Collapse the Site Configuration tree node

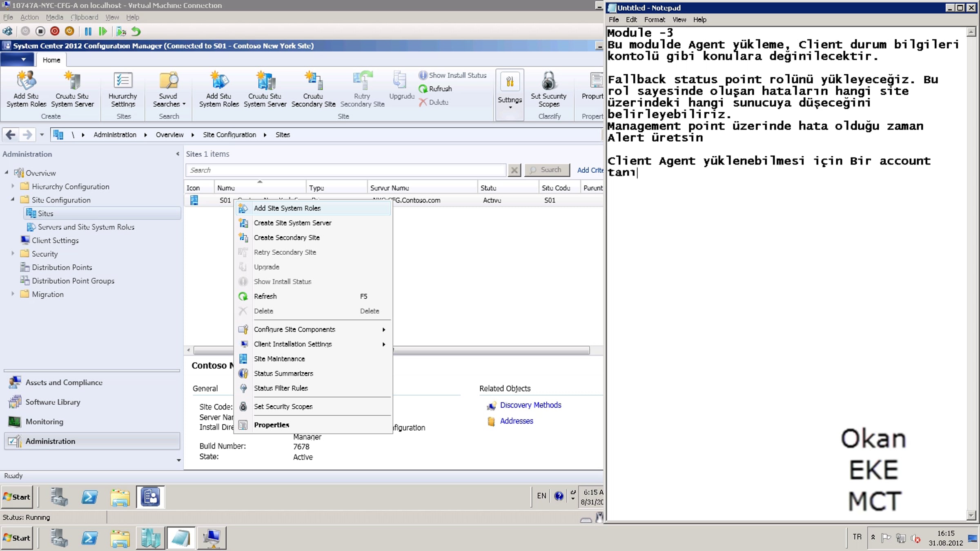click(13, 200)
